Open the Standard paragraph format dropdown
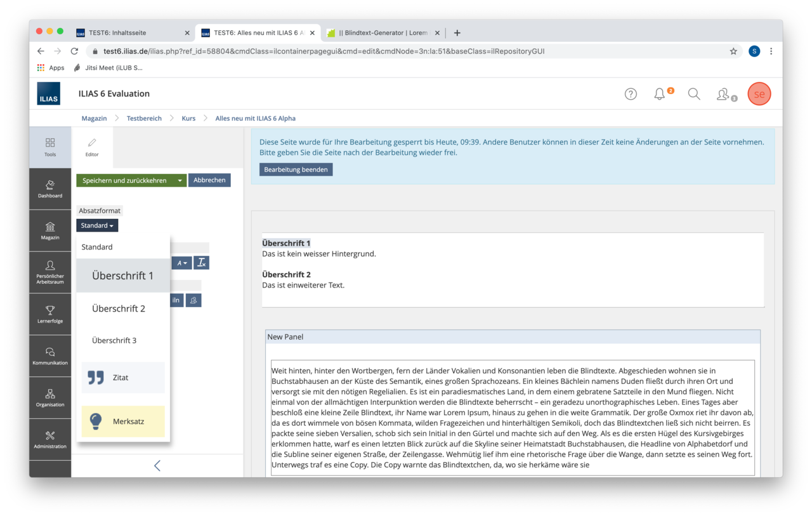 pyautogui.click(x=97, y=225)
